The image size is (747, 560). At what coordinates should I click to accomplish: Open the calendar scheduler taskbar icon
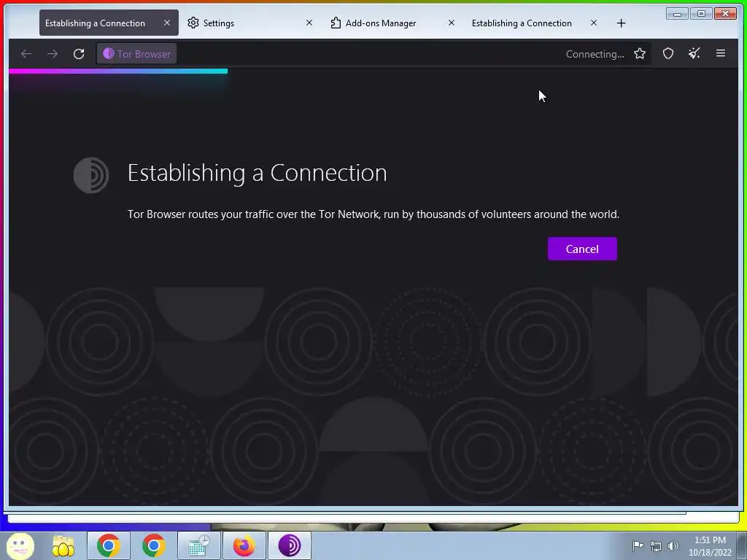pos(198,545)
